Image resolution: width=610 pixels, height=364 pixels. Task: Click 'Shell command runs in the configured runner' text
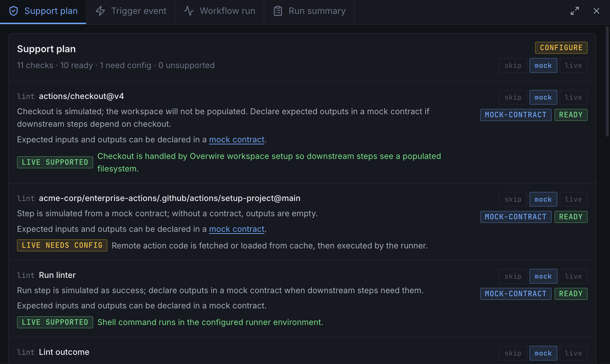point(210,322)
